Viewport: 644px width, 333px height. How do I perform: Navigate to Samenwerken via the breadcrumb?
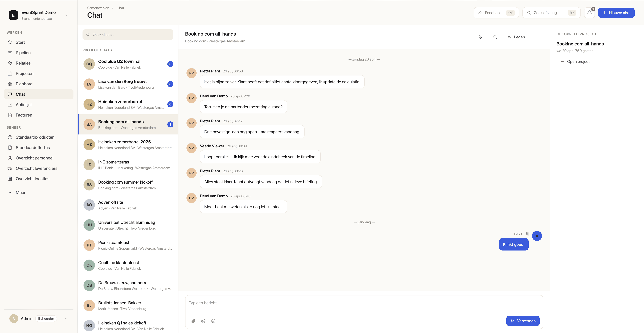click(x=98, y=8)
